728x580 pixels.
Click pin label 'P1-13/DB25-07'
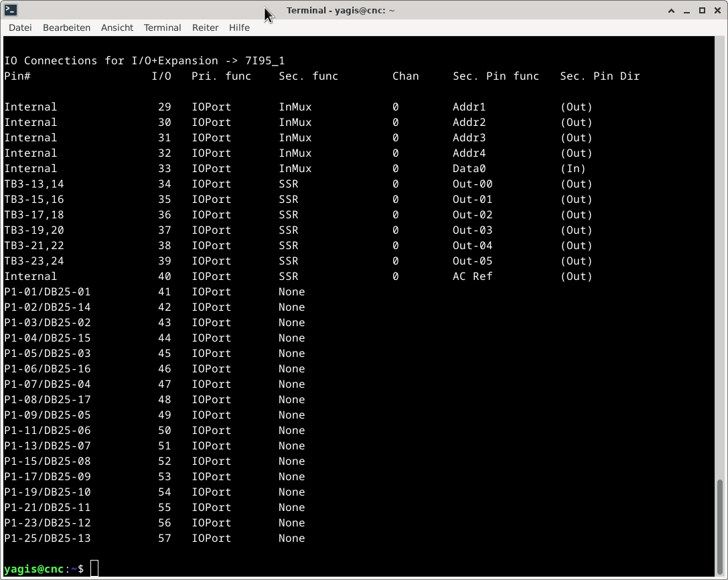(48, 446)
